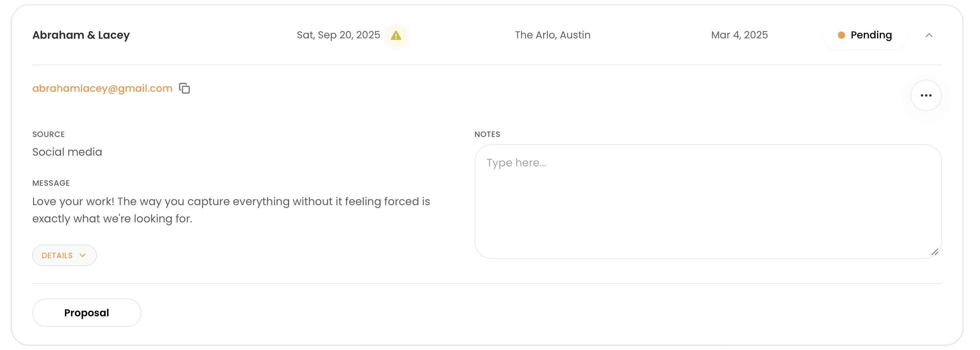Click the yellow warning triangle beside the date
980x350 pixels.
pyautogui.click(x=396, y=36)
